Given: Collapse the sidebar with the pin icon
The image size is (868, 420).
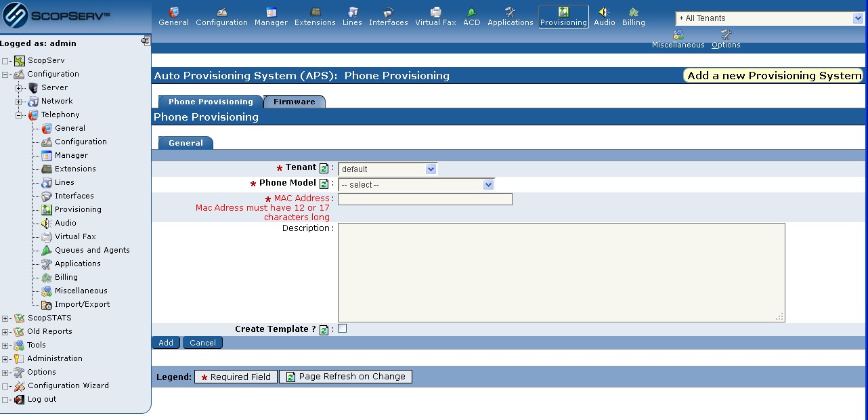Looking at the screenshot, I should [x=146, y=41].
